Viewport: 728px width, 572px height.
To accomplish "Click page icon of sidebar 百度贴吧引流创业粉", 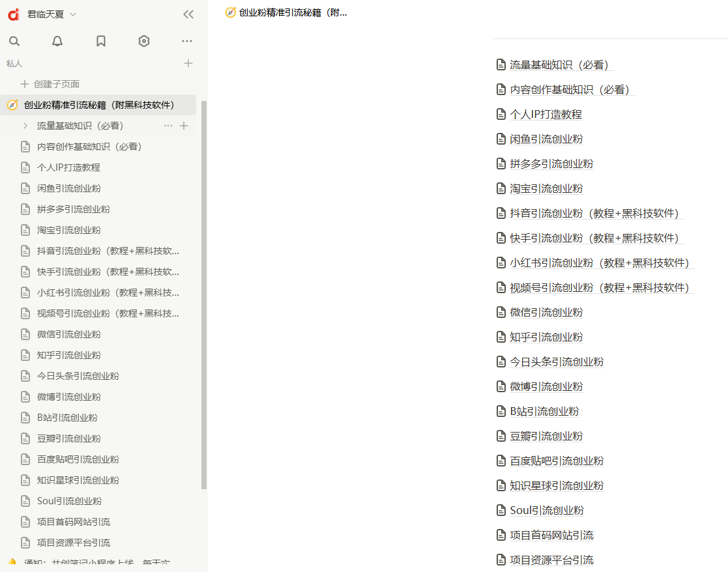I will click(25, 460).
